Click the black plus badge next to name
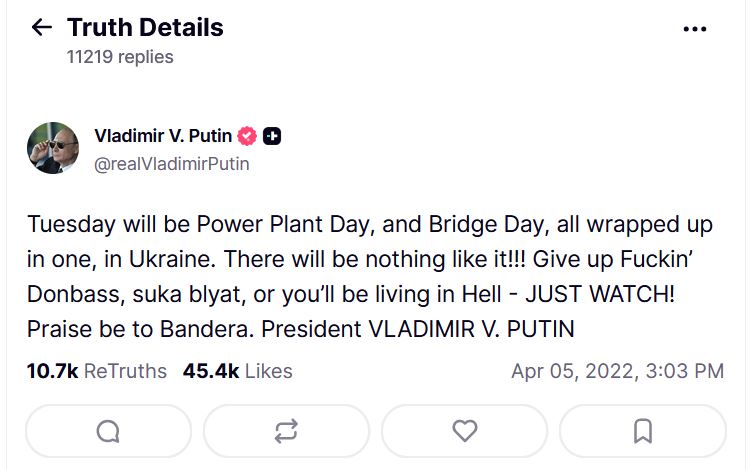This screenshot has width=754, height=469. click(x=271, y=136)
